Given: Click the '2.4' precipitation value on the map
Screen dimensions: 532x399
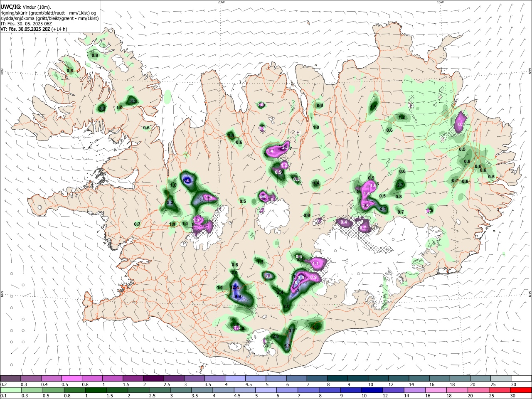Looking at the screenshot, I should pos(280,293).
